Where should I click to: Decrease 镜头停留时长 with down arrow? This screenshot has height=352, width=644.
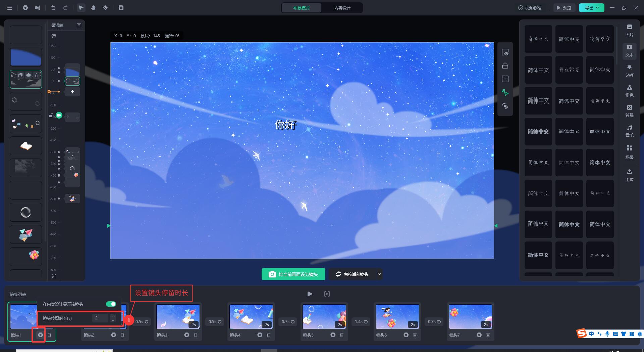point(113,320)
